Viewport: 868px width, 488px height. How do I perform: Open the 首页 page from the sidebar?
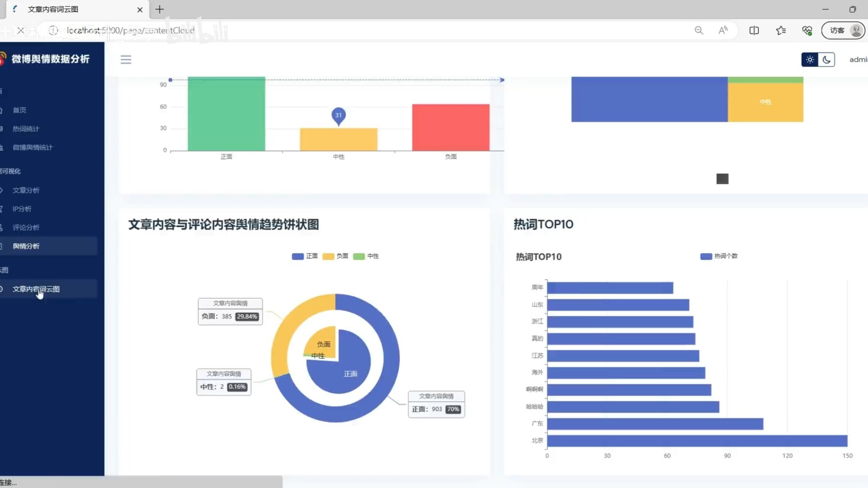(x=20, y=110)
